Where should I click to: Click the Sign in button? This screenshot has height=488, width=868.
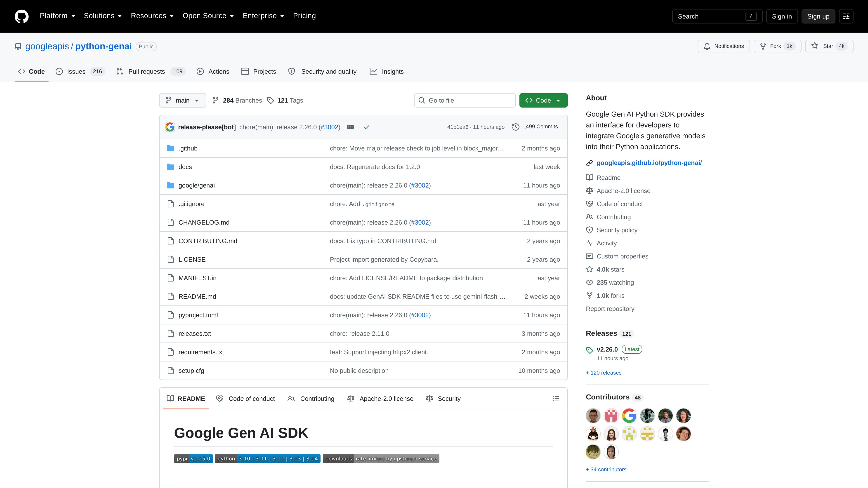(782, 16)
